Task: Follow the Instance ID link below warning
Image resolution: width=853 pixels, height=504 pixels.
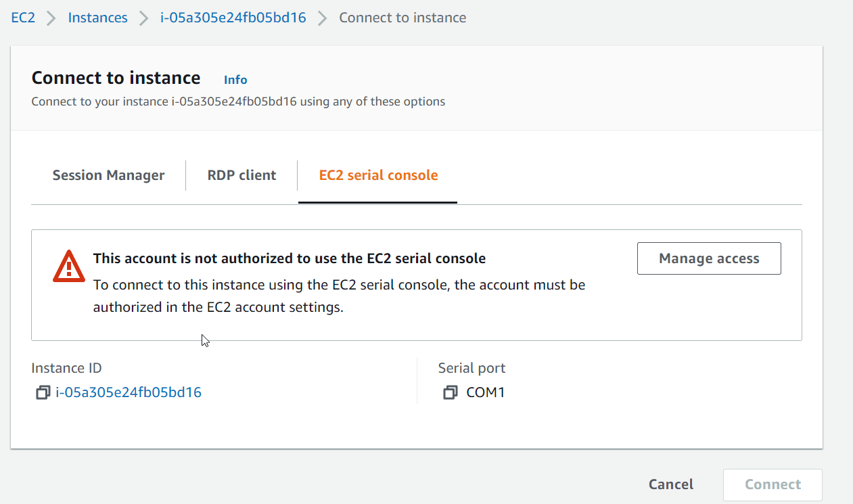Action: (x=129, y=392)
